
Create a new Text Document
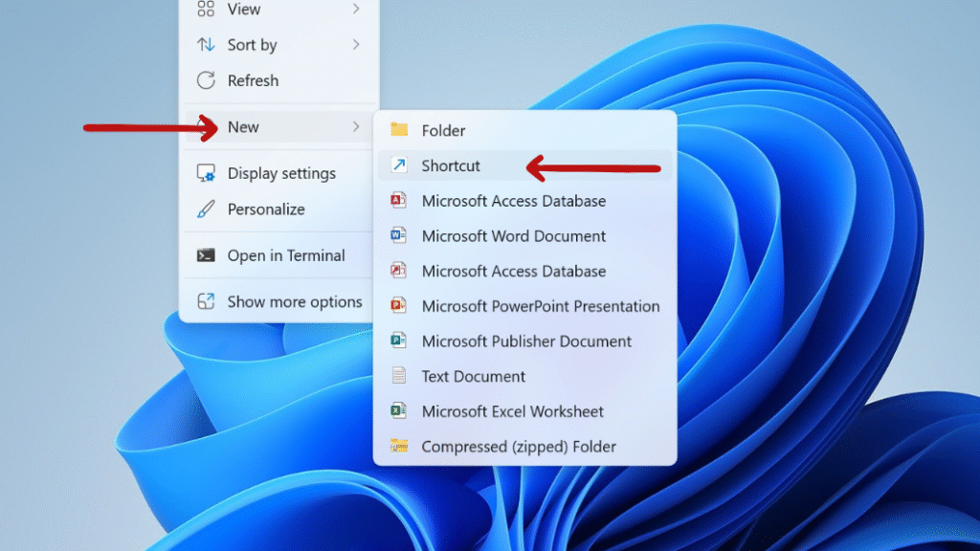[525, 376]
